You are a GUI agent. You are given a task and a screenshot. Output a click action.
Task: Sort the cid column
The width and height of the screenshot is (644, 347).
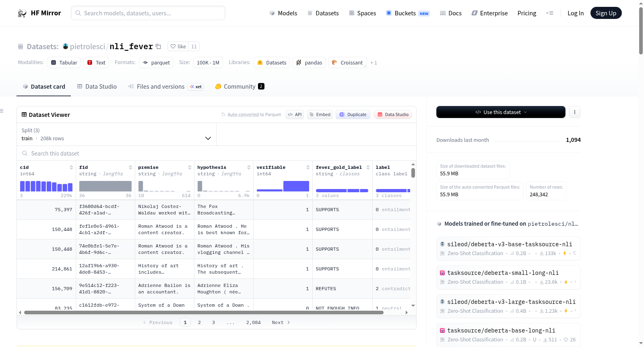71,167
